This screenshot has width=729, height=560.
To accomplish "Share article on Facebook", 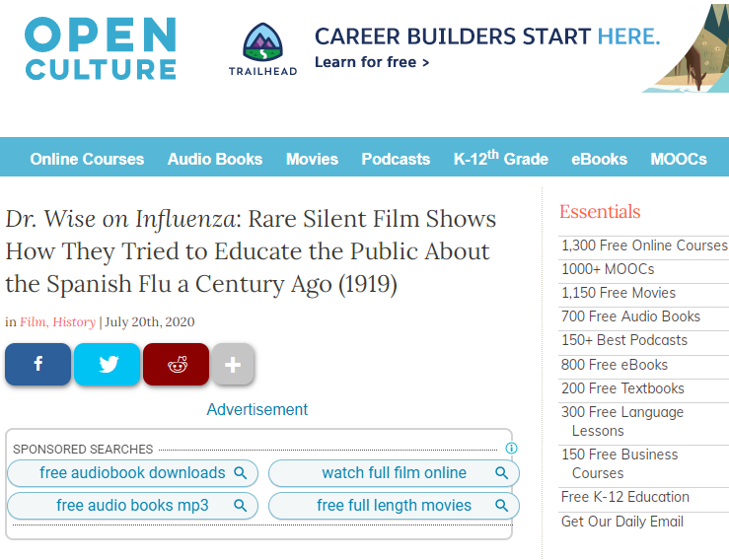I will [37, 365].
